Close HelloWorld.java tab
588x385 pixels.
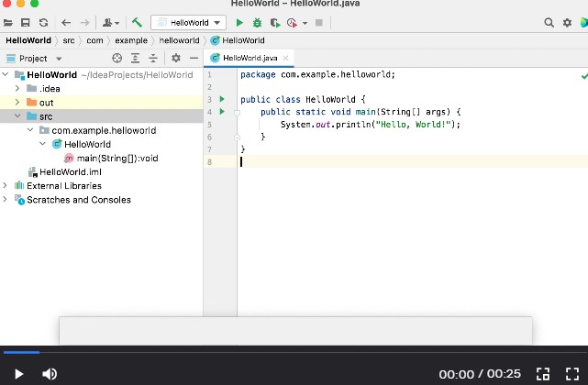(286, 58)
